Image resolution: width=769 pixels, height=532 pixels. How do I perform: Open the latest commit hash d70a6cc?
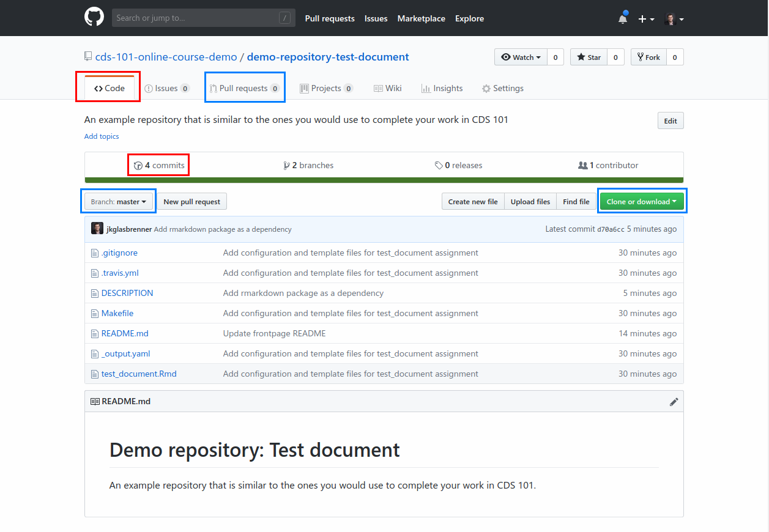pyautogui.click(x=611, y=229)
